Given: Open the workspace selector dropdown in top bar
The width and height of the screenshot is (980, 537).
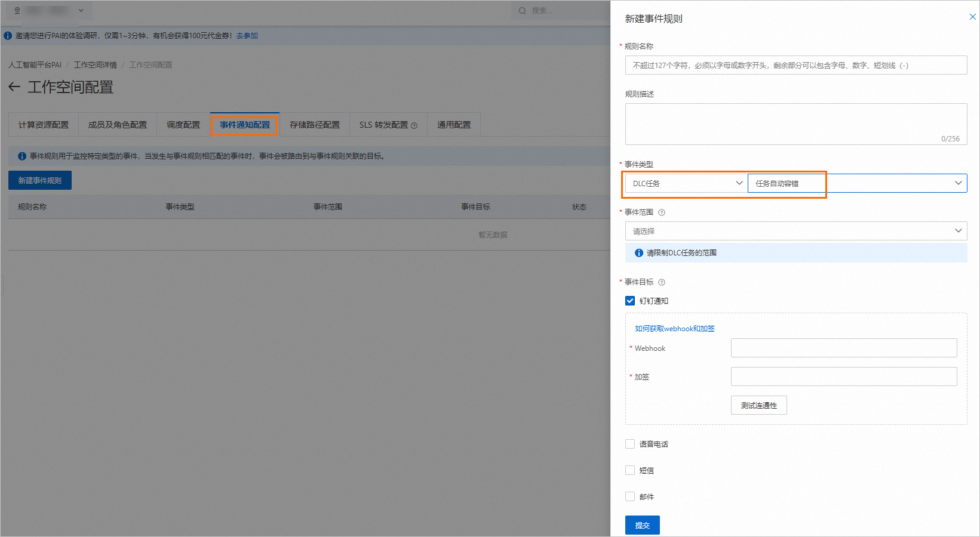Looking at the screenshot, I should click(50, 10).
